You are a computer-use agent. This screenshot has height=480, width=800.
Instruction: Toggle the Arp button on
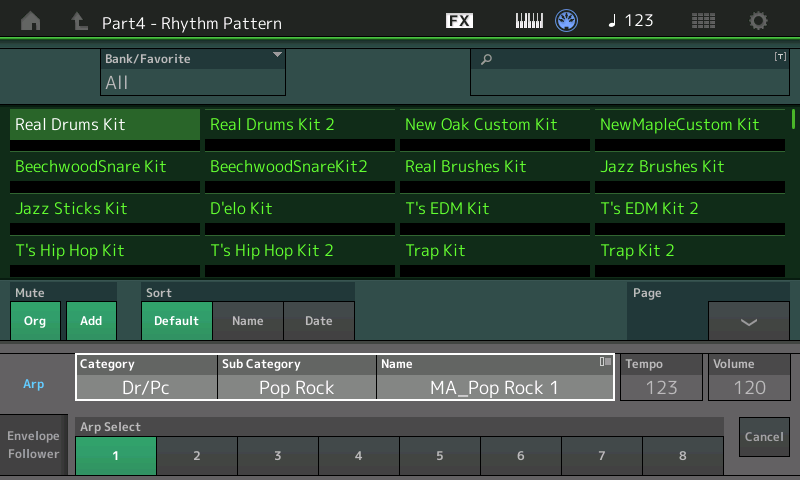pyautogui.click(x=34, y=384)
